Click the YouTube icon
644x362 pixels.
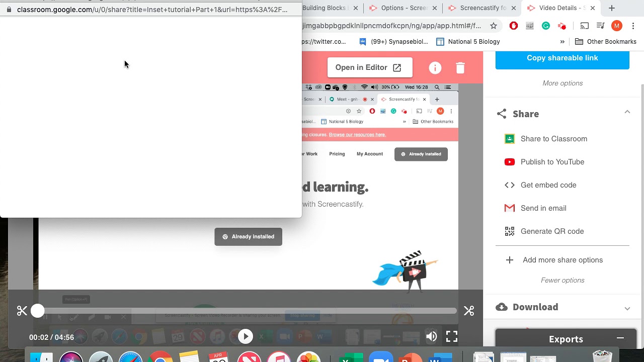click(x=510, y=162)
